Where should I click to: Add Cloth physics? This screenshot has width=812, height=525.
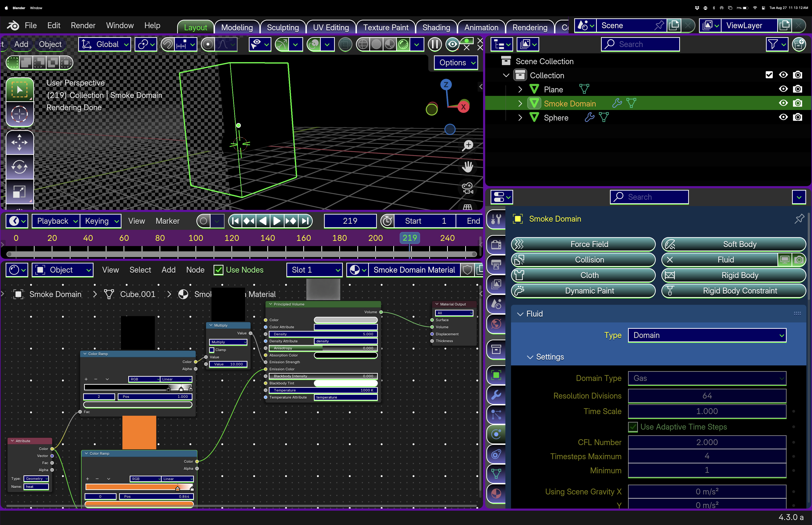point(583,275)
